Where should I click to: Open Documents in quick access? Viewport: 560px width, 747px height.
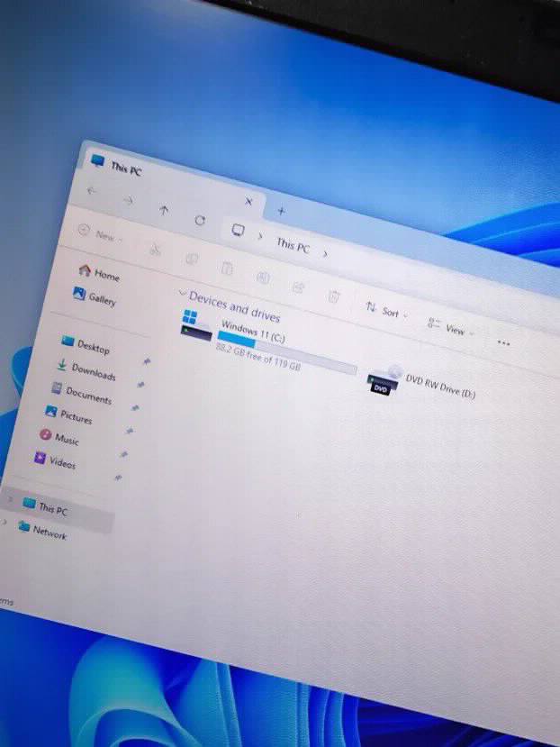coord(82,394)
